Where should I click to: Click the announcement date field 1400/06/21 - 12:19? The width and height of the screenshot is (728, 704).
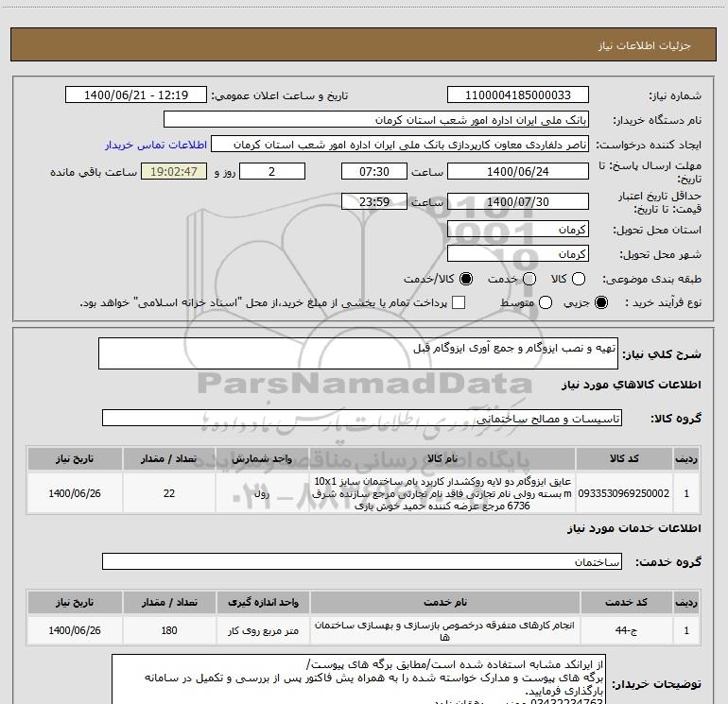click(136, 95)
